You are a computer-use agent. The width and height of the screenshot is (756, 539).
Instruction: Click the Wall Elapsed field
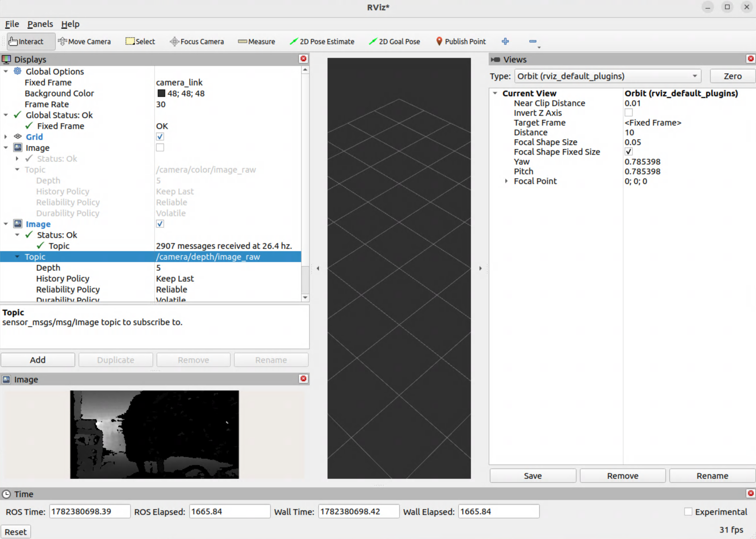499,511
